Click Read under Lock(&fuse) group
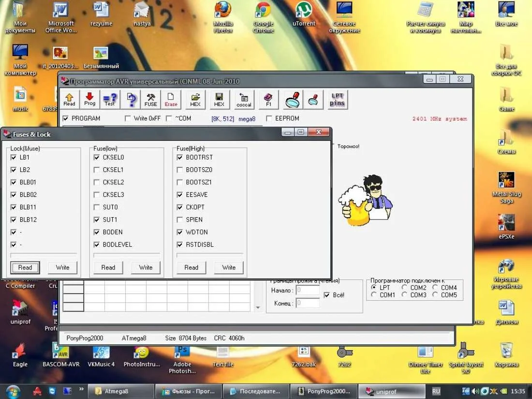532x399 pixels. tap(25, 267)
